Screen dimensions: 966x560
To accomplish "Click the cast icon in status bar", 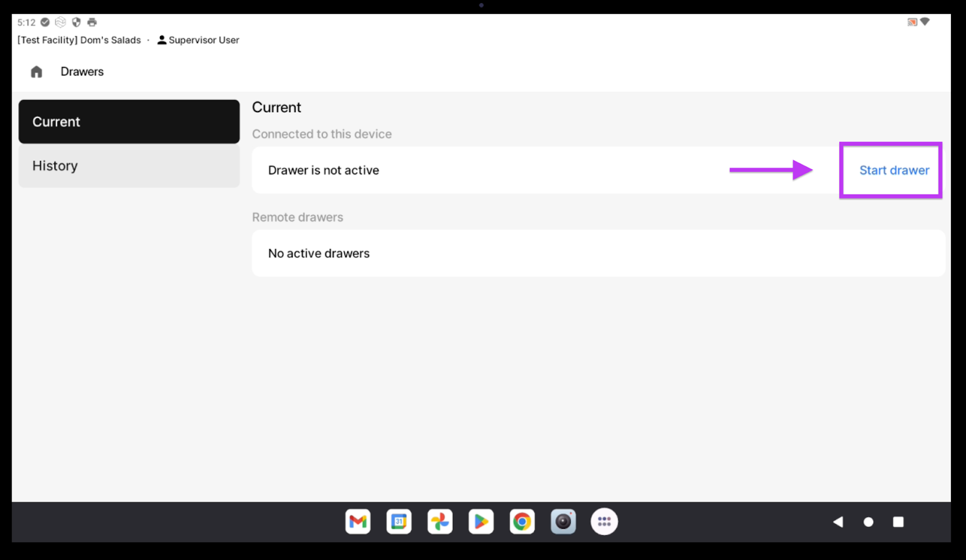I will click(x=912, y=22).
